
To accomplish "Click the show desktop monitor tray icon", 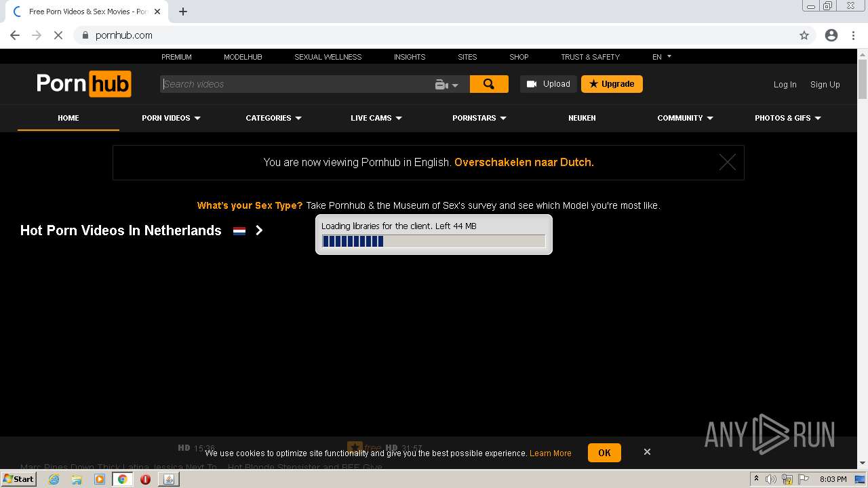I will (861, 479).
